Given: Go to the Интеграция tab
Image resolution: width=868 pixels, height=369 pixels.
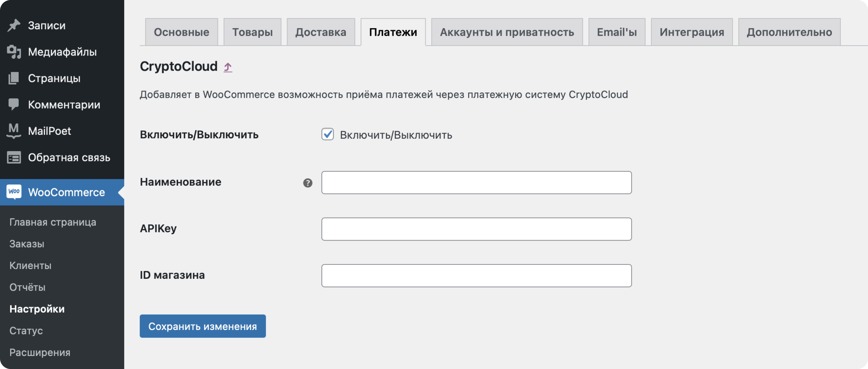Looking at the screenshot, I should (691, 32).
